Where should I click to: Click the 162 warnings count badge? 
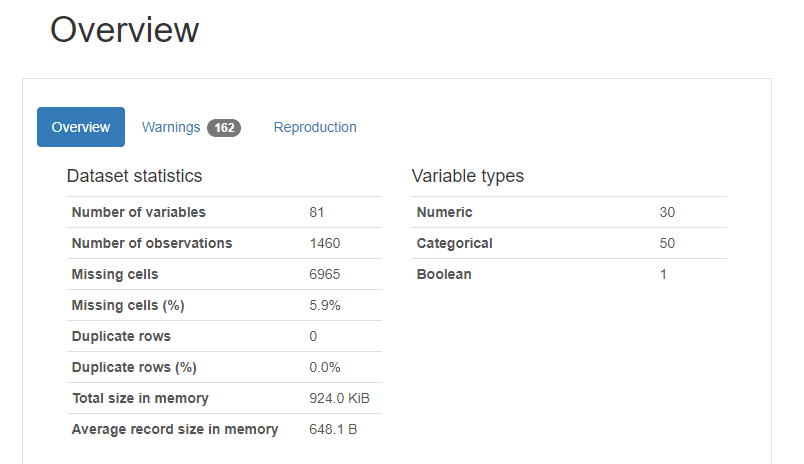click(224, 128)
